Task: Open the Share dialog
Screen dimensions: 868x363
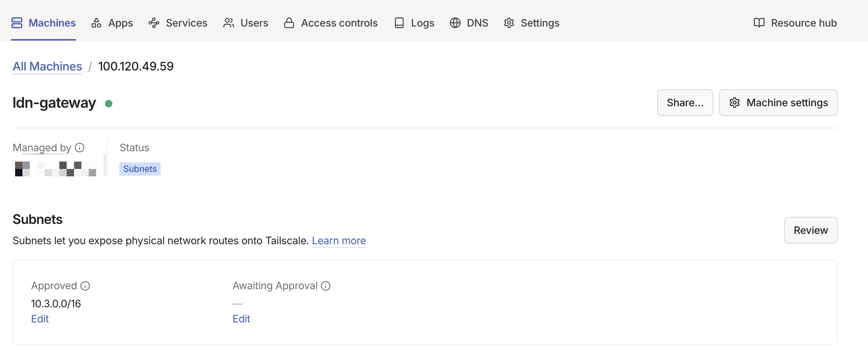Action: click(x=685, y=103)
